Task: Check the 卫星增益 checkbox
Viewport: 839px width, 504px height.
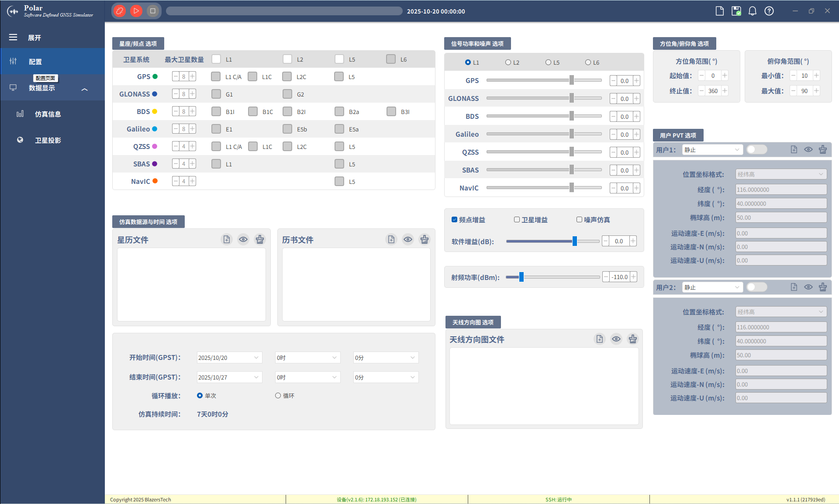Action: (x=517, y=220)
